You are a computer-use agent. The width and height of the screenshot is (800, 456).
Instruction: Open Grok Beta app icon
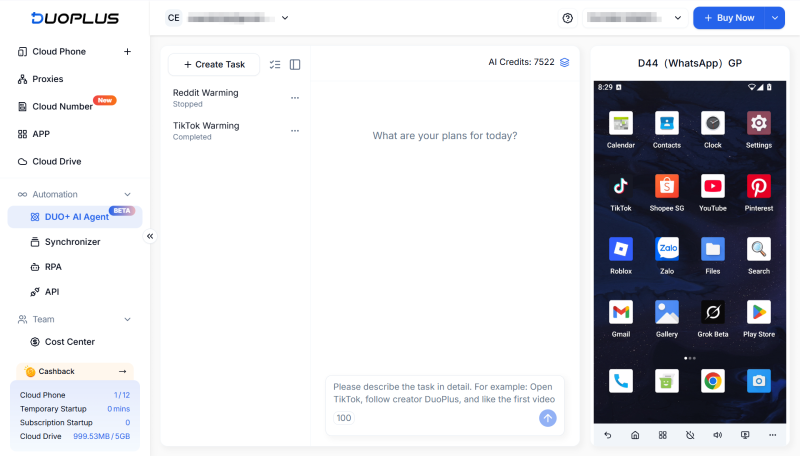[712, 313]
